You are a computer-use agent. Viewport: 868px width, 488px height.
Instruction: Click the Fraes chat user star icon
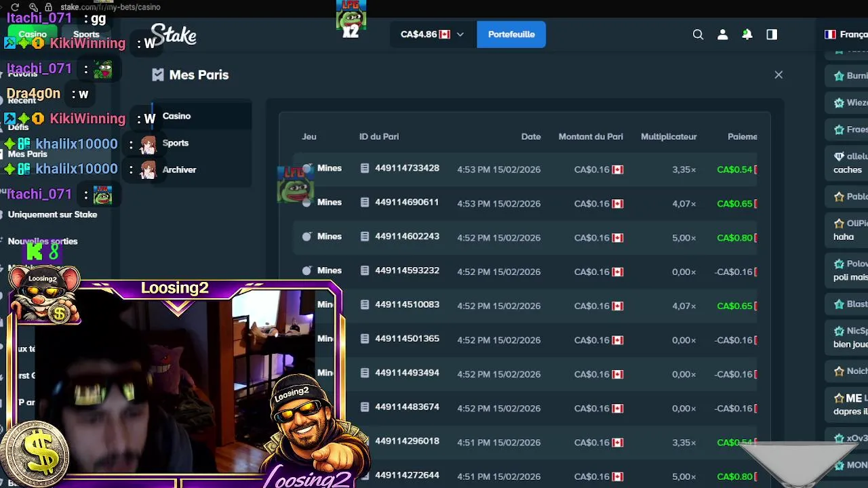[839, 129]
